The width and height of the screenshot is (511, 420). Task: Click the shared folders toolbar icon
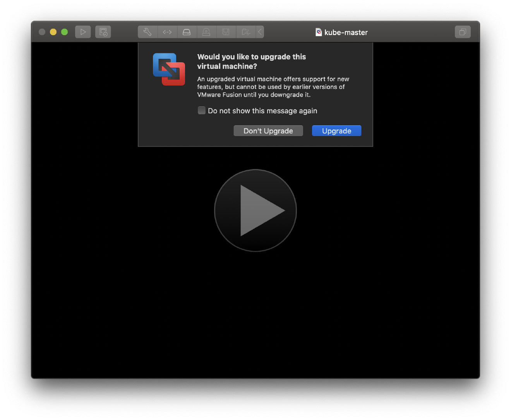pyautogui.click(x=246, y=32)
